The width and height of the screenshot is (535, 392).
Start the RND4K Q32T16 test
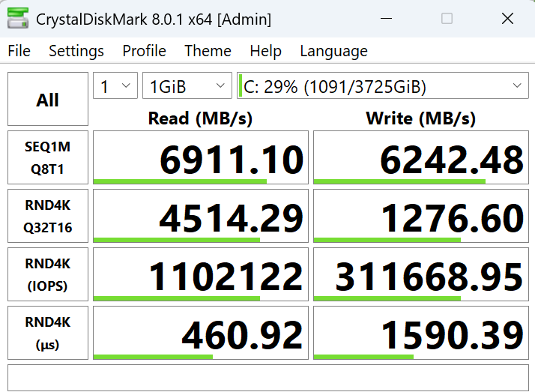pos(48,216)
